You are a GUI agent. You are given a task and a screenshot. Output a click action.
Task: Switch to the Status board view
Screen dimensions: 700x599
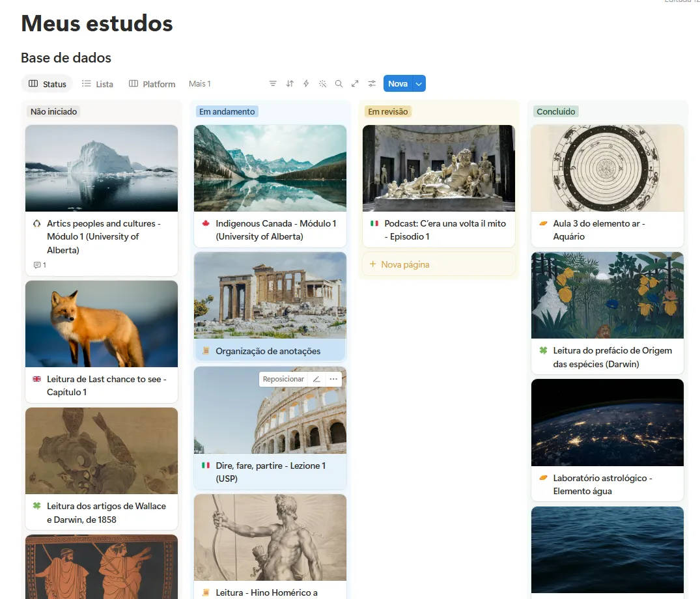pyautogui.click(x=48, y=84)
